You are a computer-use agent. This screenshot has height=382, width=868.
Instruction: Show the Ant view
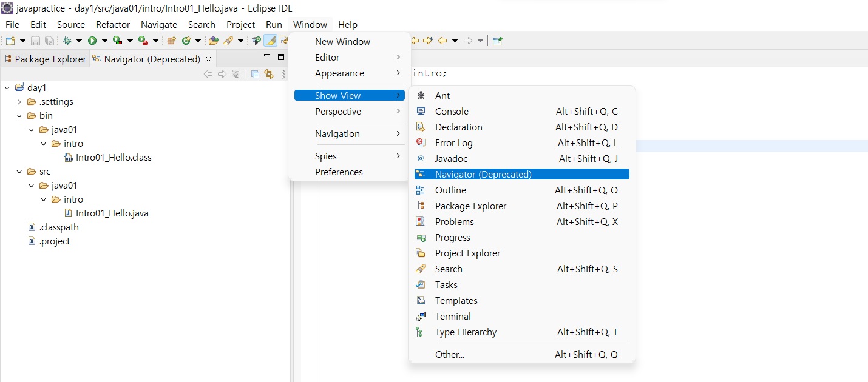pos(522,96)
